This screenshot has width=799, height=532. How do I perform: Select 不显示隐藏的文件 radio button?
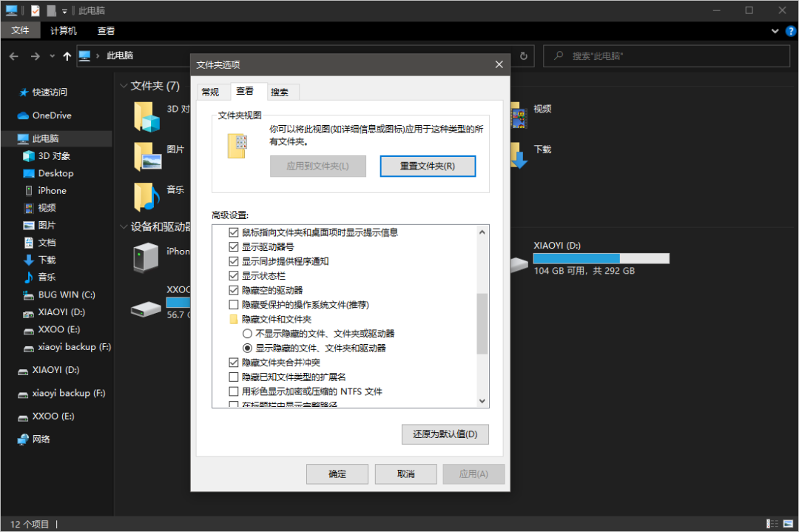pos(247,334)
